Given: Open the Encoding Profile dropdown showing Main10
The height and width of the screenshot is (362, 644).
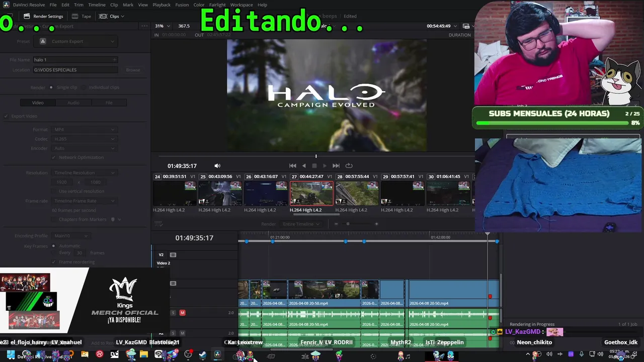Looking at the screenshot, I should coord(70,236).
